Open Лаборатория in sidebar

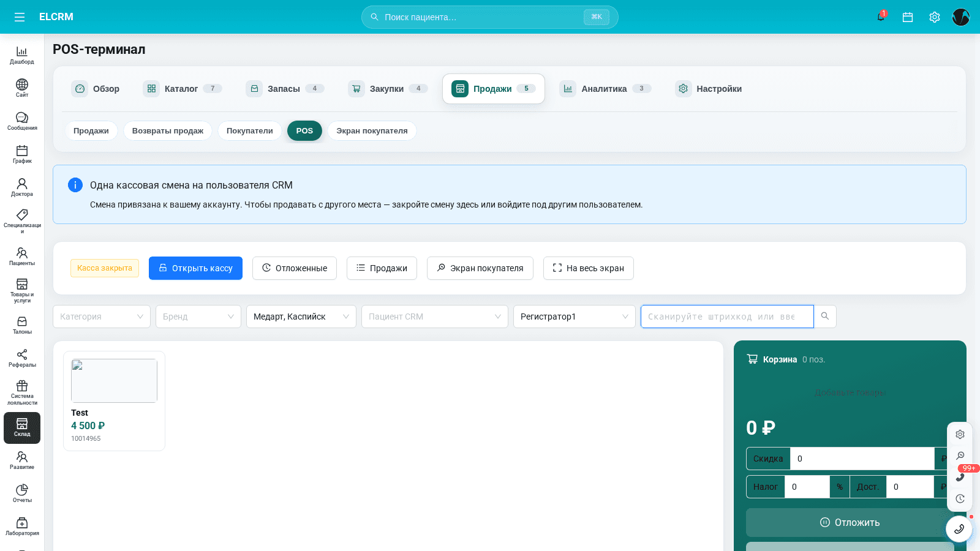click(22, 527)
